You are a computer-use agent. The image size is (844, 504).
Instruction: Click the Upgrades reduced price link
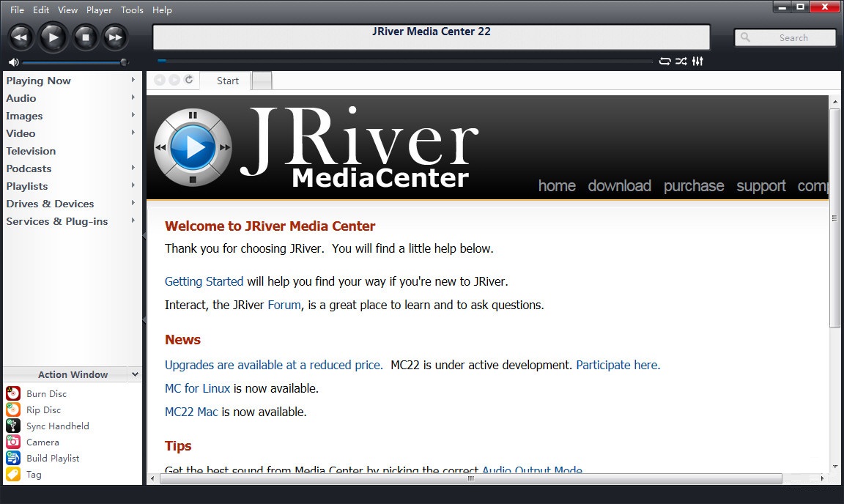pos(273,365)
